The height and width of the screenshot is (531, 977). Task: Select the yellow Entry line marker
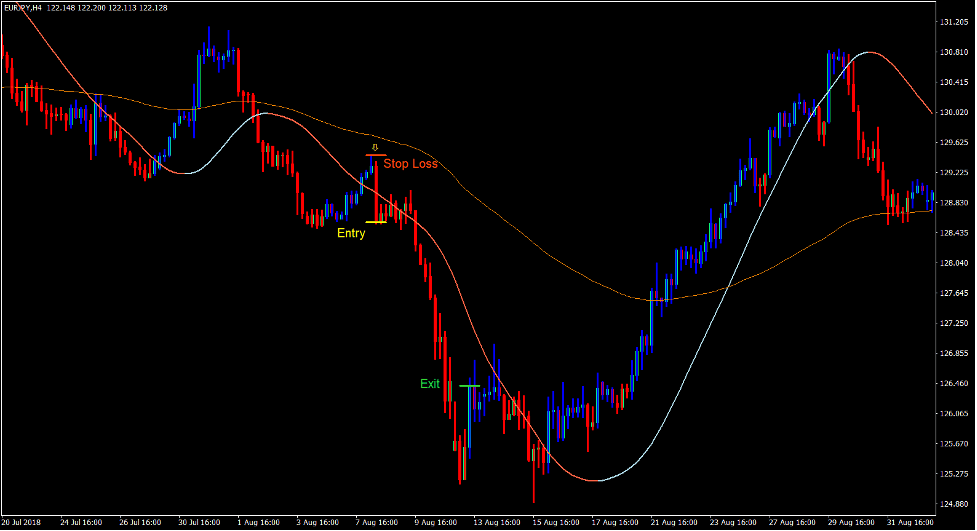click(x=376, y=222)
